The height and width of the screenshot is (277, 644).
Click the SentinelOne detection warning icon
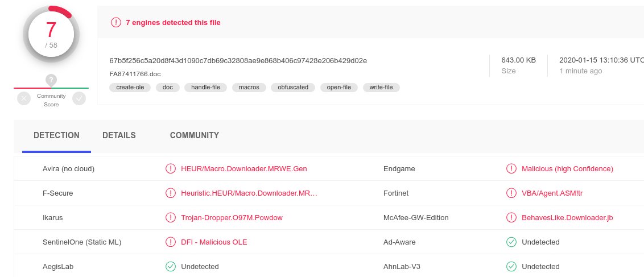171,242
